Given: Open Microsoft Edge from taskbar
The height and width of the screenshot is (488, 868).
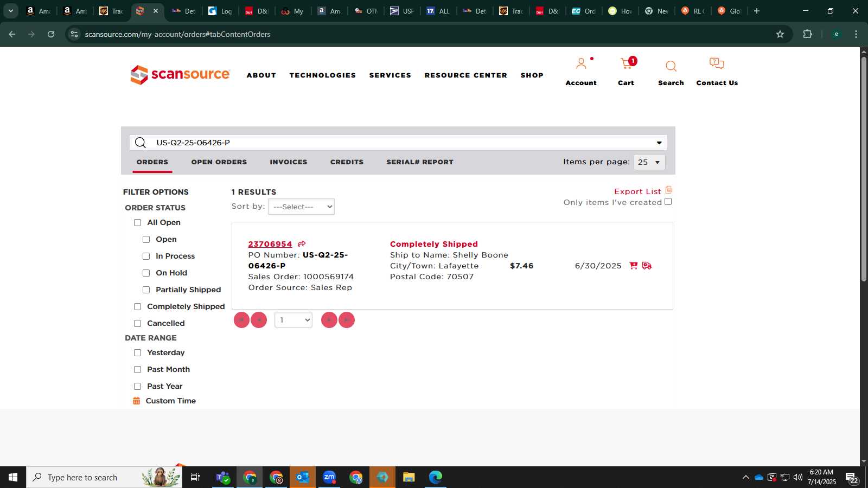Looking at the screenshot, I should pos(436,477).
